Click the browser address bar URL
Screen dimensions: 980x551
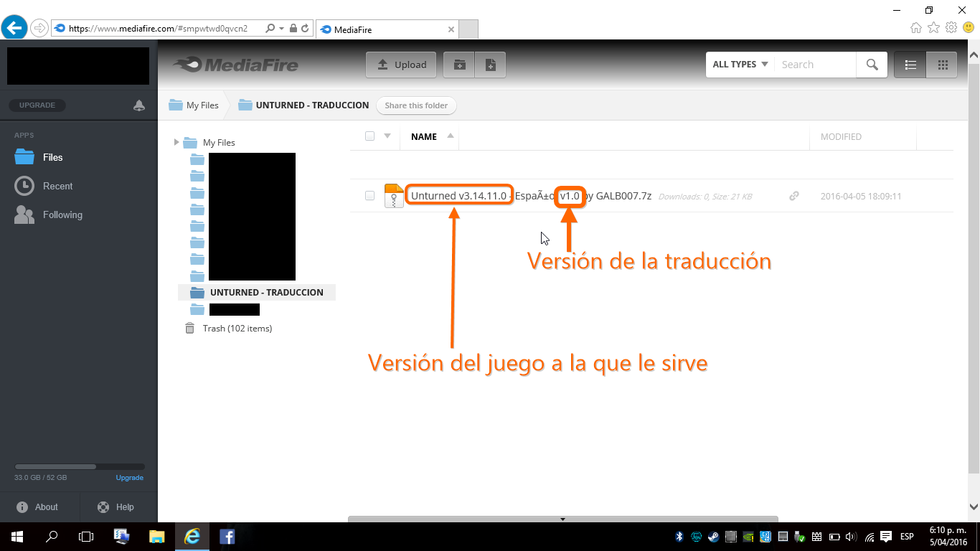click(158, 29)
